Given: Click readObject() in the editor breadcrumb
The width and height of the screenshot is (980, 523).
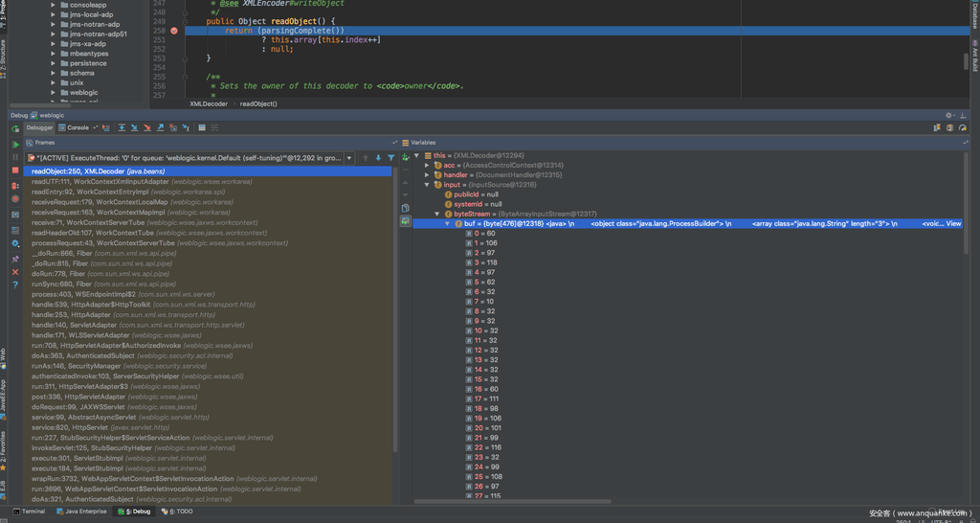Looking at the screenshot, I should click(258, 103).
